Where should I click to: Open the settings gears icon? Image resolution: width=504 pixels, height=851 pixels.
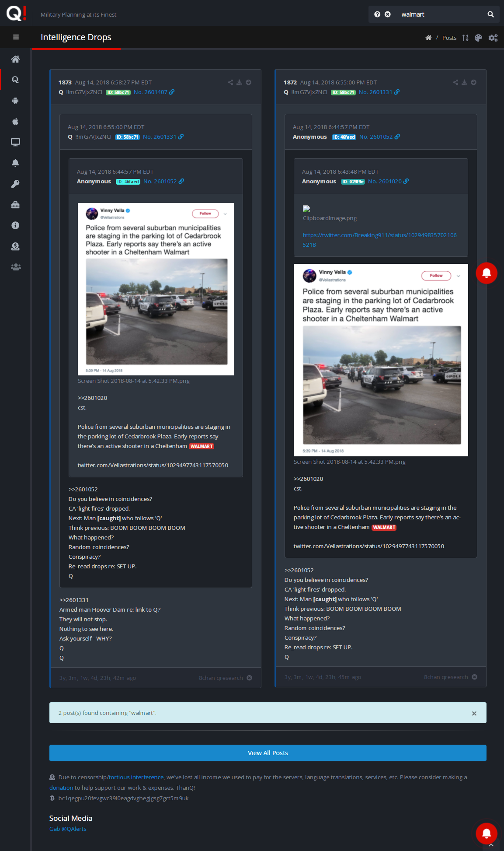[493, 38]
